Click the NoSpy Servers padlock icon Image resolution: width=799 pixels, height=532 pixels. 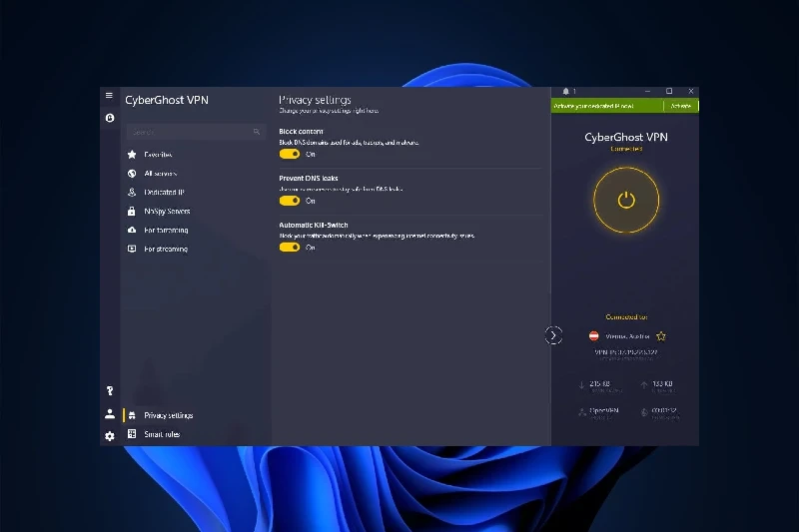[132, 211]
